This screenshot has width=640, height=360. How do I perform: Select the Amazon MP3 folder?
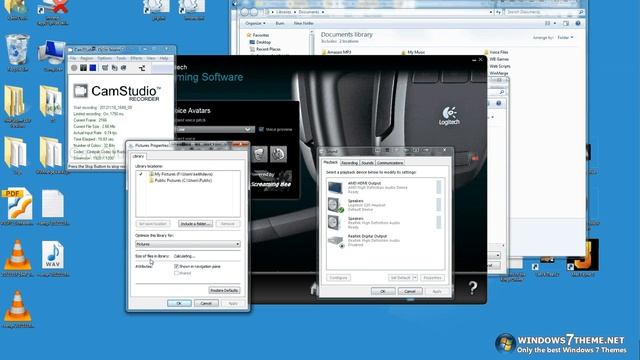[336, 52]
